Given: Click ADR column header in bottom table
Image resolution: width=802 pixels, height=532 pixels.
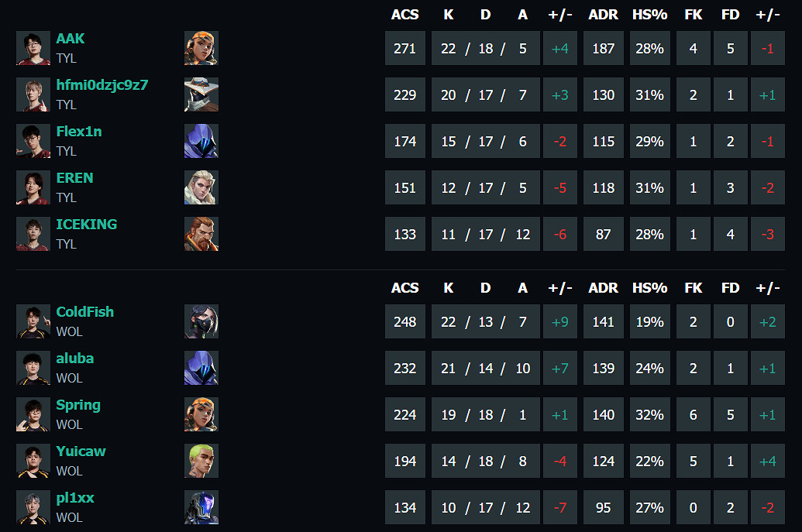Looking at the screenshot, I should tap(603, 288).
